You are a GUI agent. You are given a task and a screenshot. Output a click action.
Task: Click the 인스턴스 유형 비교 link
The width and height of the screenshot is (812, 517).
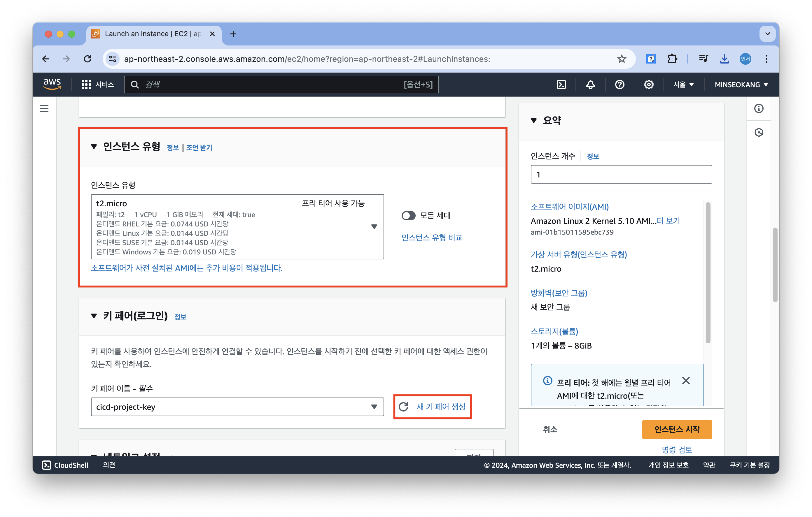click(x=432, y=238)
